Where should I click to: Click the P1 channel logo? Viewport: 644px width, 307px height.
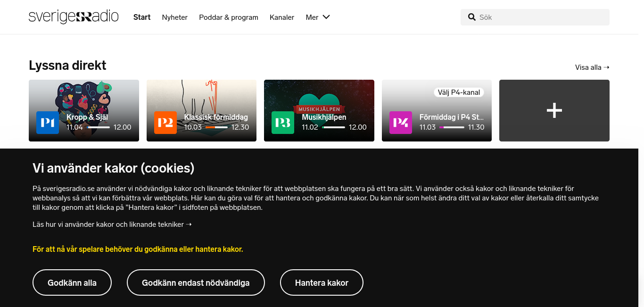click(48, 123)
